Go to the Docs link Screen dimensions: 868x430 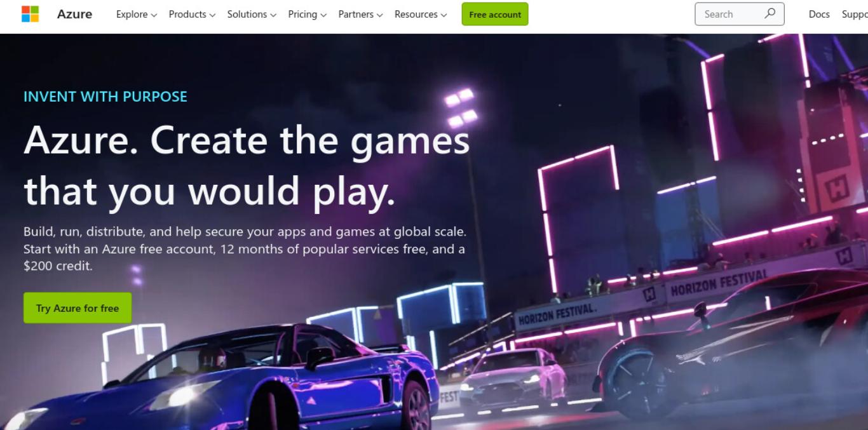(819, 14)
